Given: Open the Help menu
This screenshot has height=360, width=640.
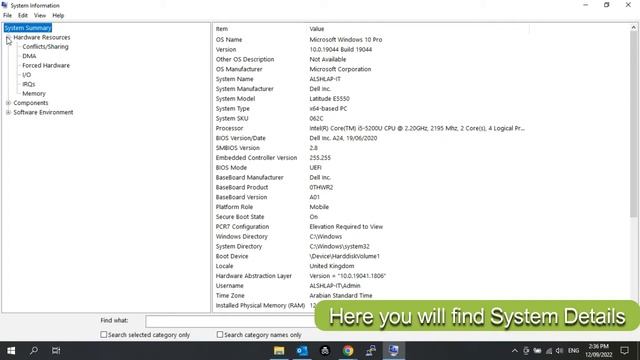Looking at the screenshot, I should pos(58,16).
